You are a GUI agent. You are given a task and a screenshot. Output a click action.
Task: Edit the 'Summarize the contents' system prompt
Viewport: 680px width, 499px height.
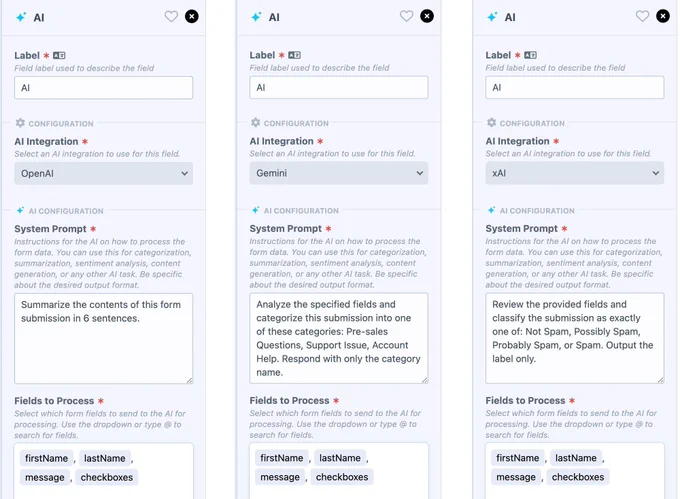[x=104, y=339]
